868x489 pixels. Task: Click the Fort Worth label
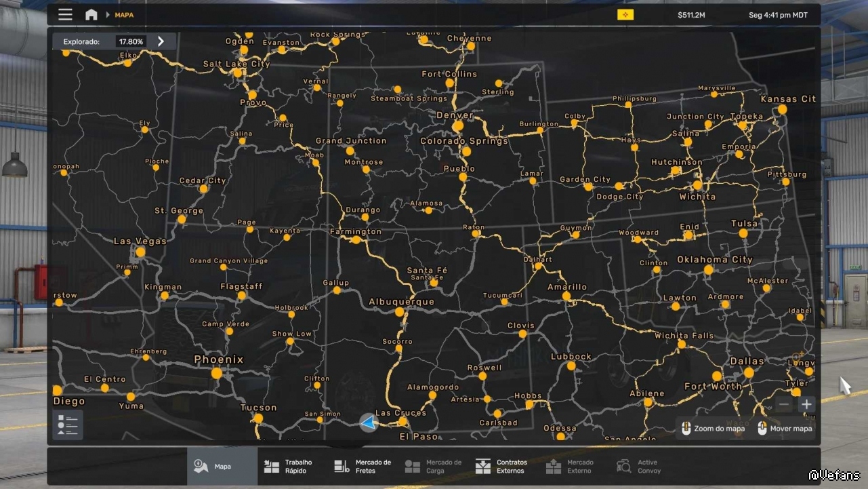(x=714, y=387)
